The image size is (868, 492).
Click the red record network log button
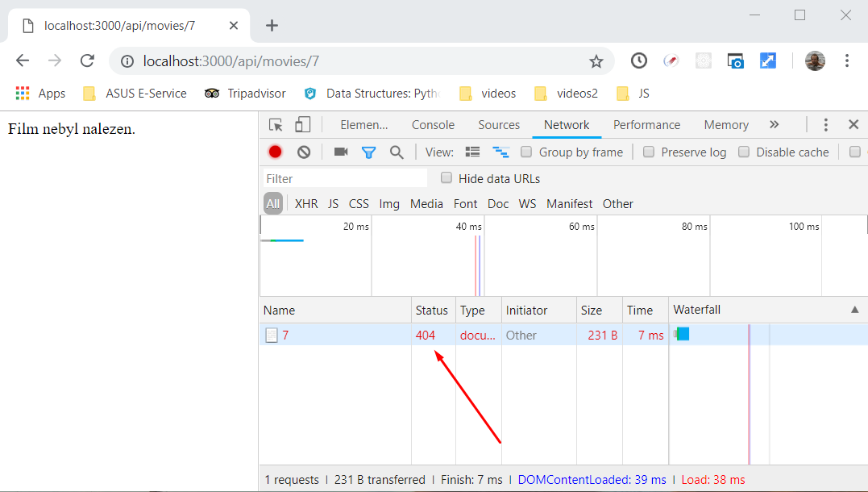[276, 152]
